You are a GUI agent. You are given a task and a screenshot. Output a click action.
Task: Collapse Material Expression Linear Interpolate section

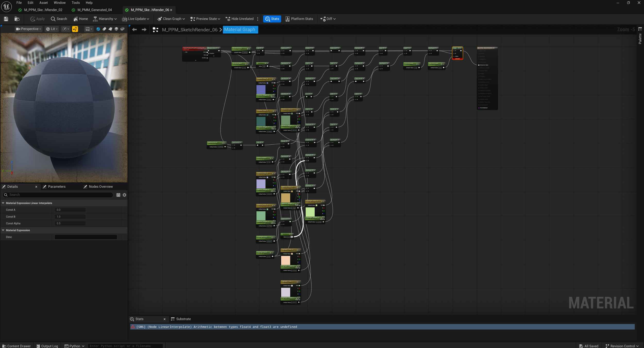[x=3, y=203]
